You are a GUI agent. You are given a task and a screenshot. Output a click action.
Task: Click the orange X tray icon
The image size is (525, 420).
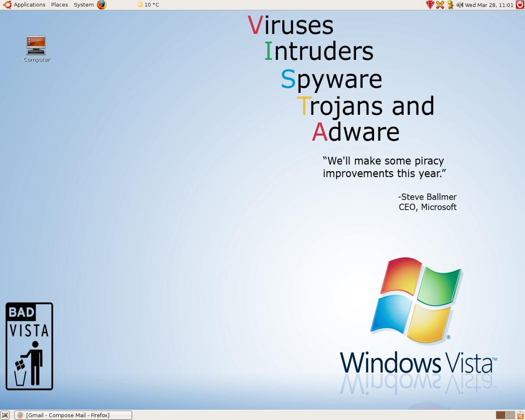(x=440, y=5)
